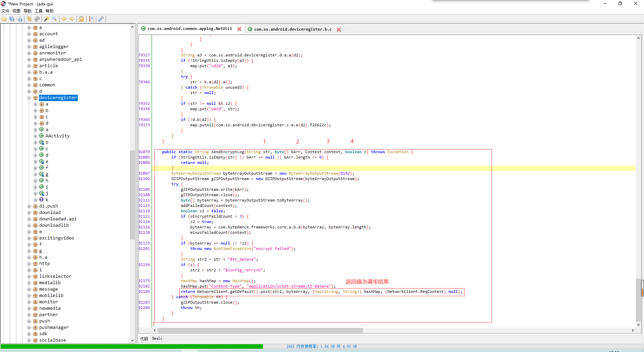Image resolution: width=644 pixels, height=352 pixels.
Task: Click the Export Gradle project icon
Action: [19, 19]
